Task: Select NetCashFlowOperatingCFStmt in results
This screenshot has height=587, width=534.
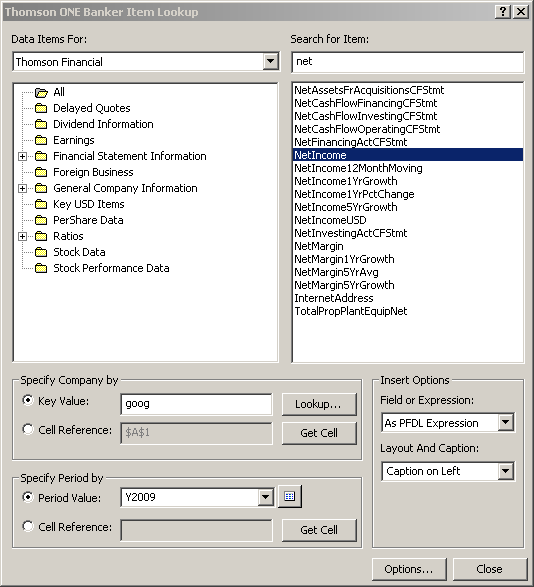Action: 407,129
